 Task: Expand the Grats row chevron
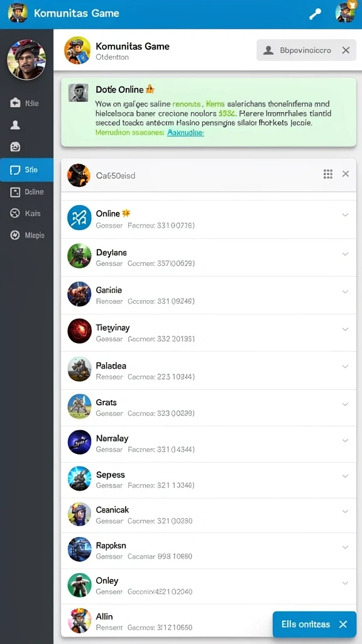coord(345,404)
